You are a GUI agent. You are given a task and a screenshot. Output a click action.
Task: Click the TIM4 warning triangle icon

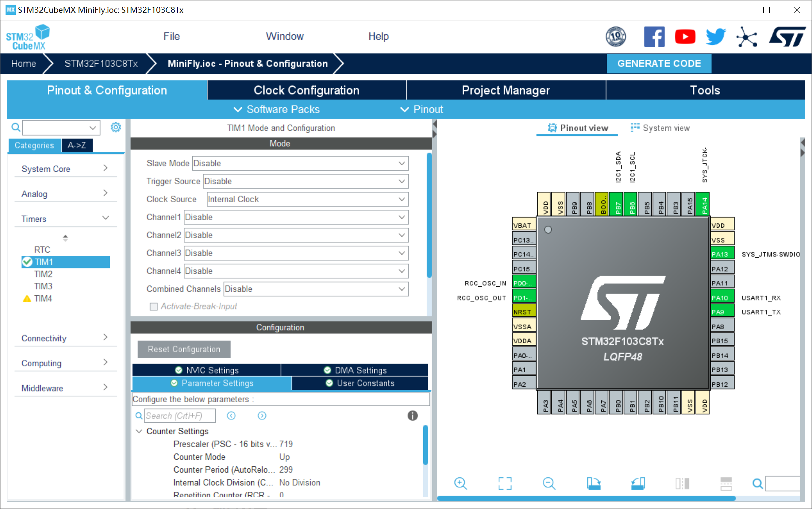click(27, 299)
